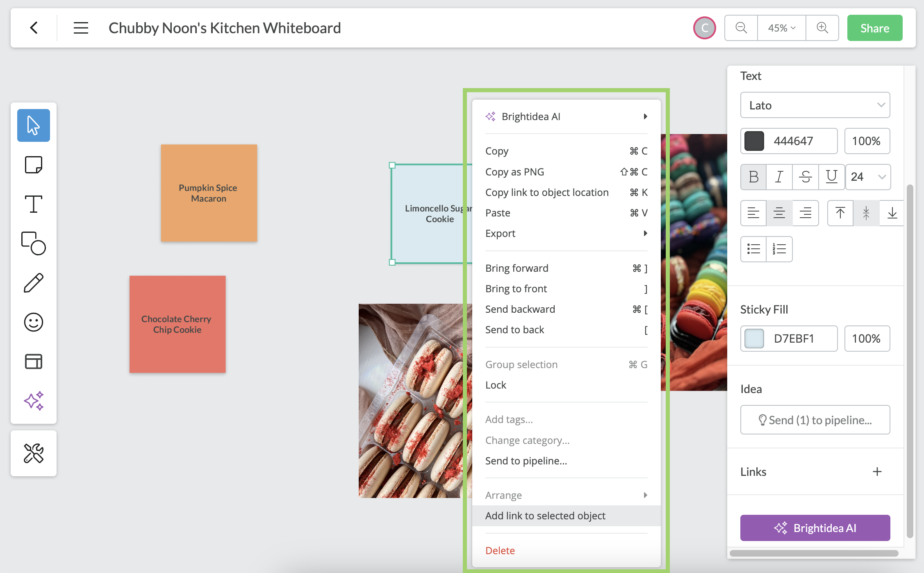Open the 45% zoom level dropdown

(781, 28)
